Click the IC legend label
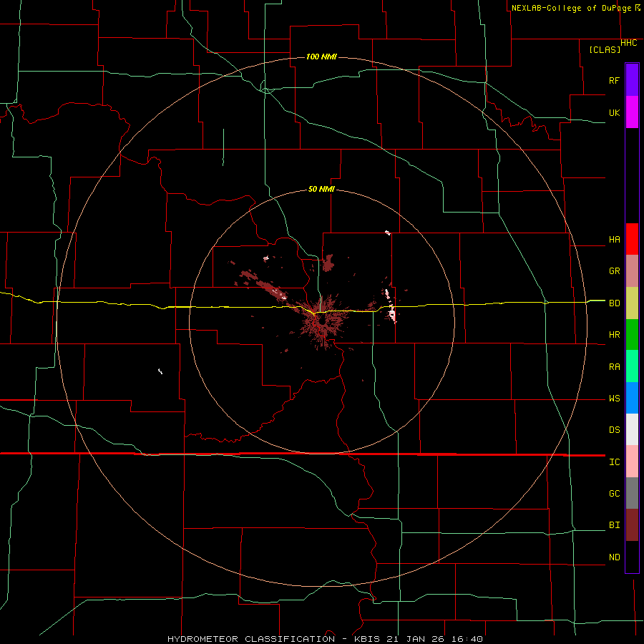Viewport: 644px width, 644px height. pyautogui.click(x=614, y=462)
